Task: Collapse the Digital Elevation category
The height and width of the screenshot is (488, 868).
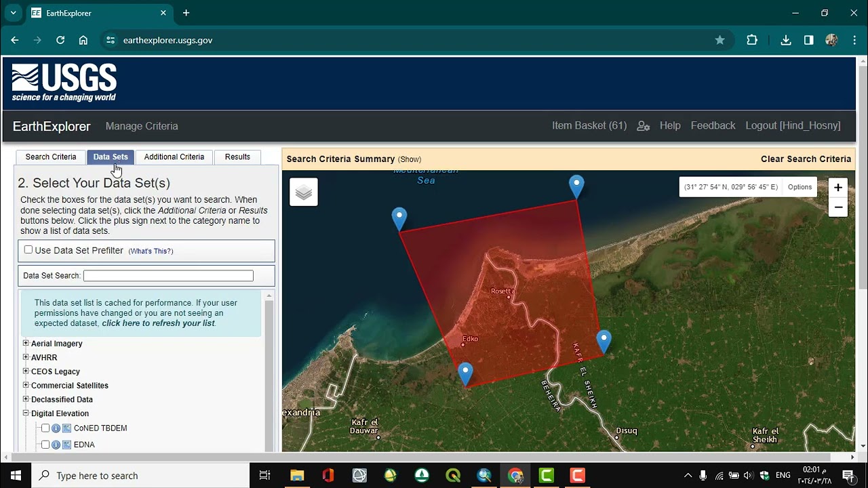Action: pos(26,413)
